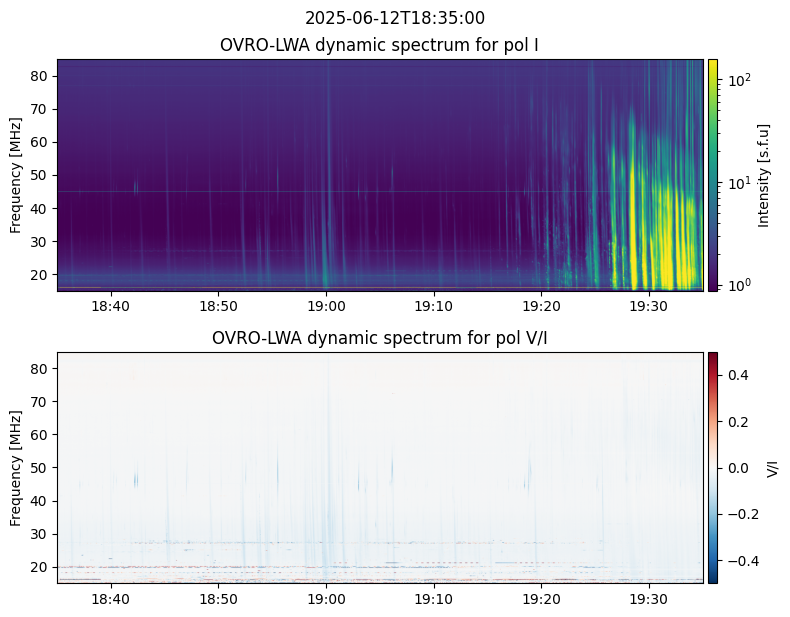
Task: Click the "Intensity [s.f.u]" colorbar label
Action: tap(765, 175)
